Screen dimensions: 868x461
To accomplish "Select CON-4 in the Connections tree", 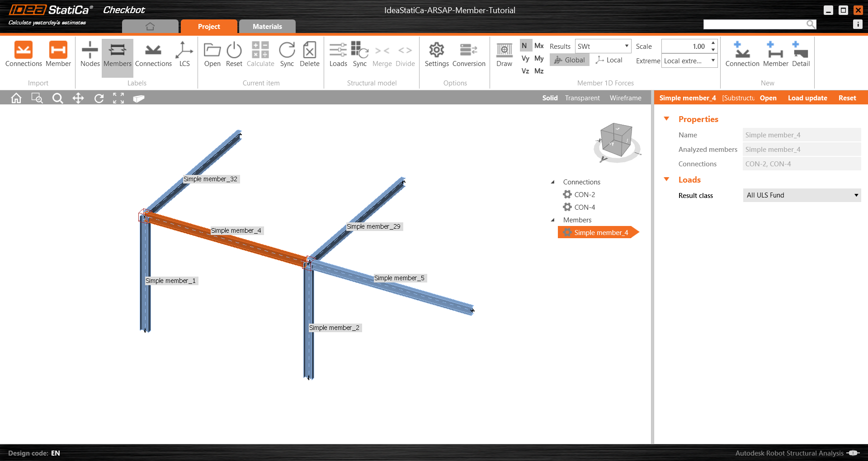I will [585, 207].
